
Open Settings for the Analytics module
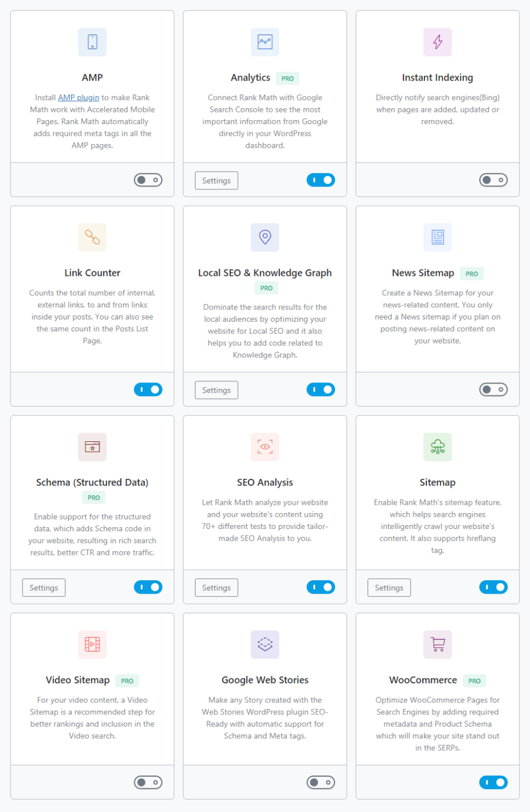216,181
